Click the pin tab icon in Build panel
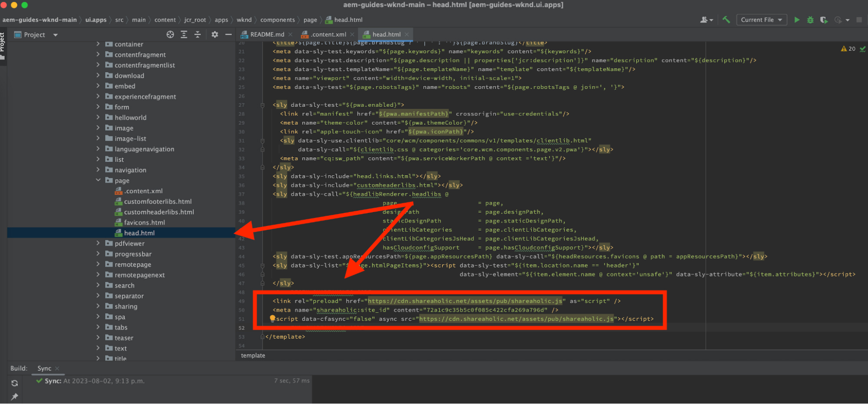Screen dimensions: 868x404 point(14,397)
